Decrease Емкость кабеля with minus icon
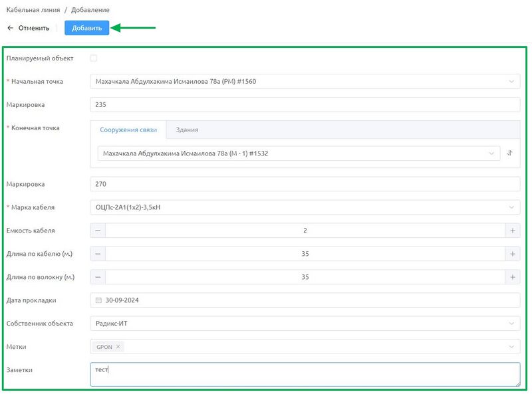Image resolution: width=532 pixels, height=394 pixels. pyautogui.click(x=98, y=231)
